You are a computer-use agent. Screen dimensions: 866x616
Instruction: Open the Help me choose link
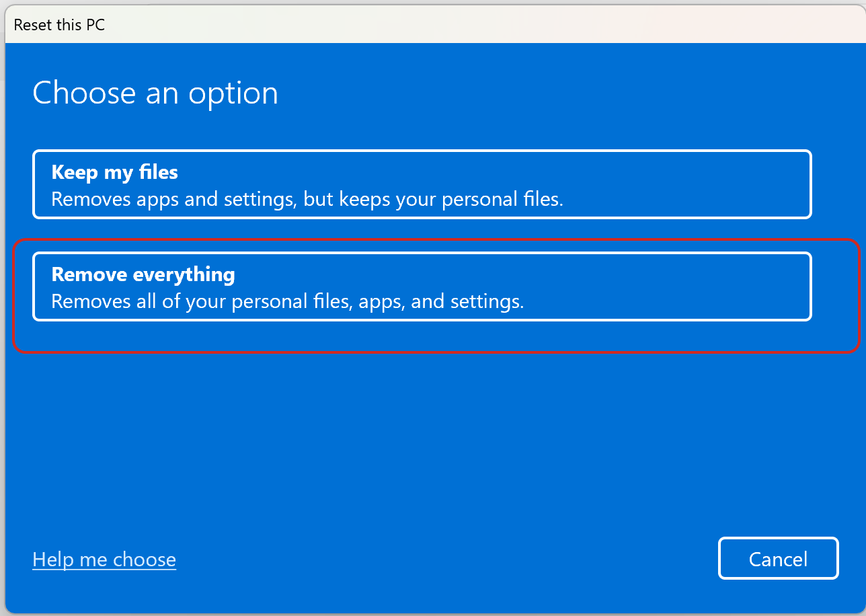(104, 560)
